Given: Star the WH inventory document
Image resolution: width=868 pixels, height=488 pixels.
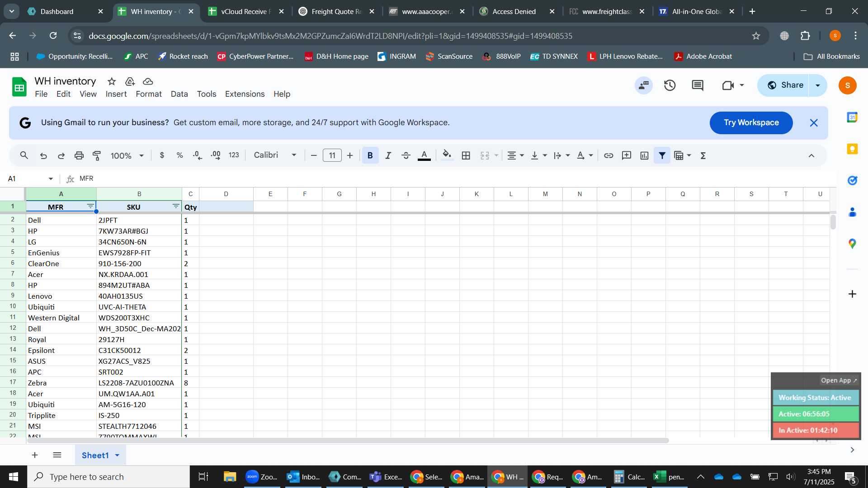Looking at the screenshot, I should click(112, 81).
